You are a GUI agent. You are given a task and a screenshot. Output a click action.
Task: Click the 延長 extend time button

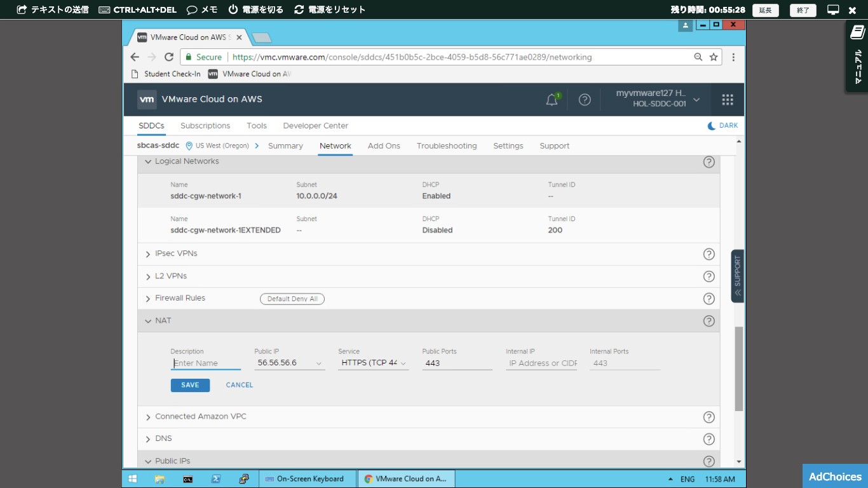[765, 10]
